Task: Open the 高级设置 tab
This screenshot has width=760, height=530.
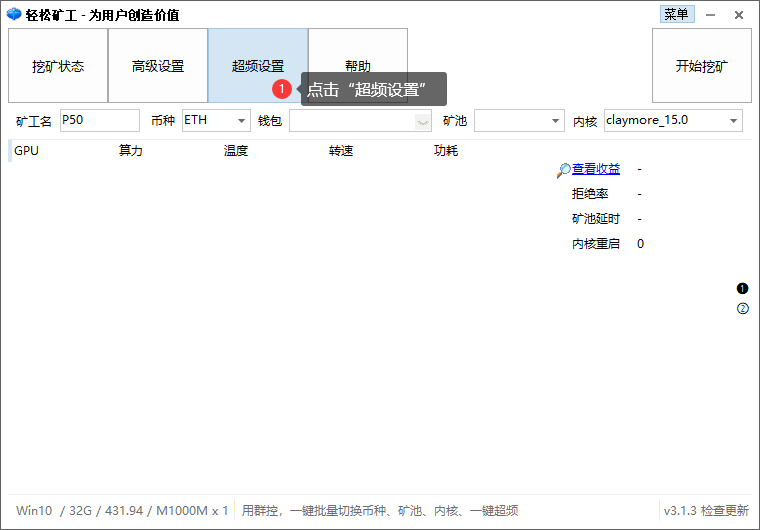Action: 158,66
